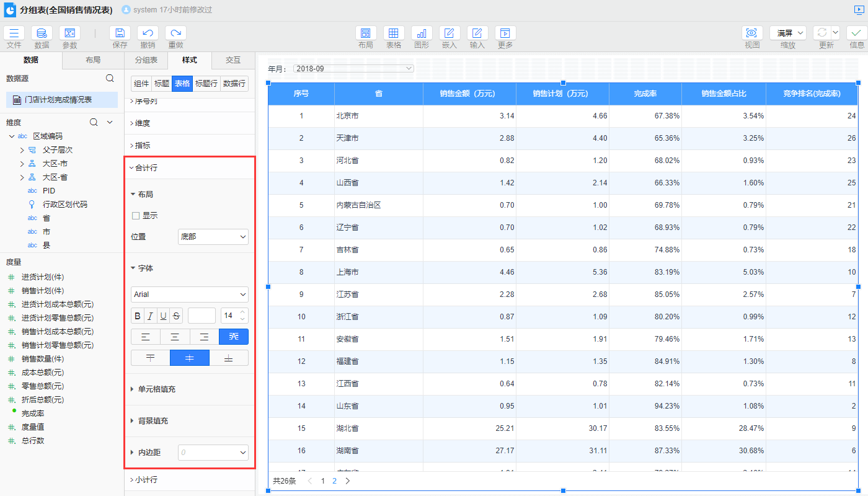The image size is (868, 496).
Task: Click the Graph (图形) chart icon
Action: pos(422,33)
